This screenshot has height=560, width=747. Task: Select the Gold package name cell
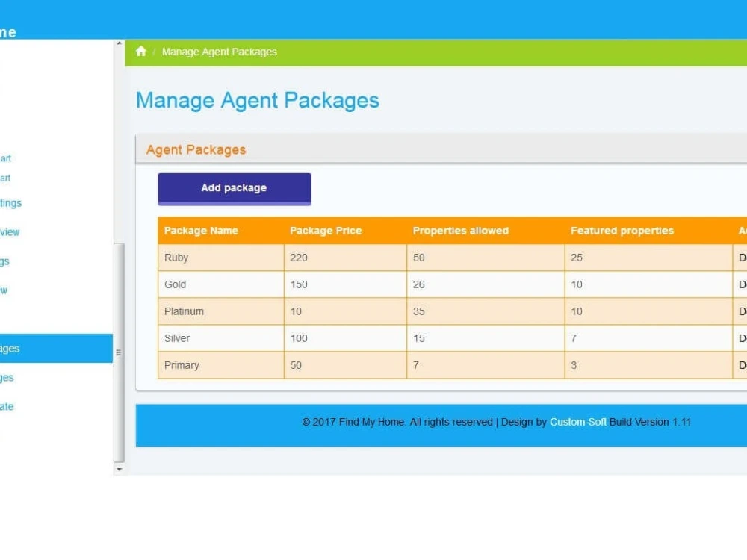(221, 284)
